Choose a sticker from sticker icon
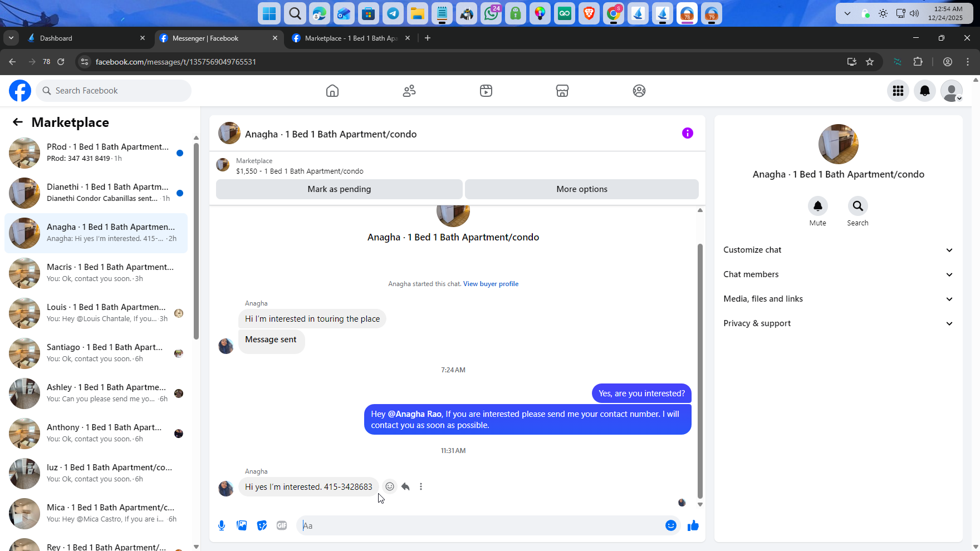The height and width of the screenshot is (551, 980). tap(262, 525)
